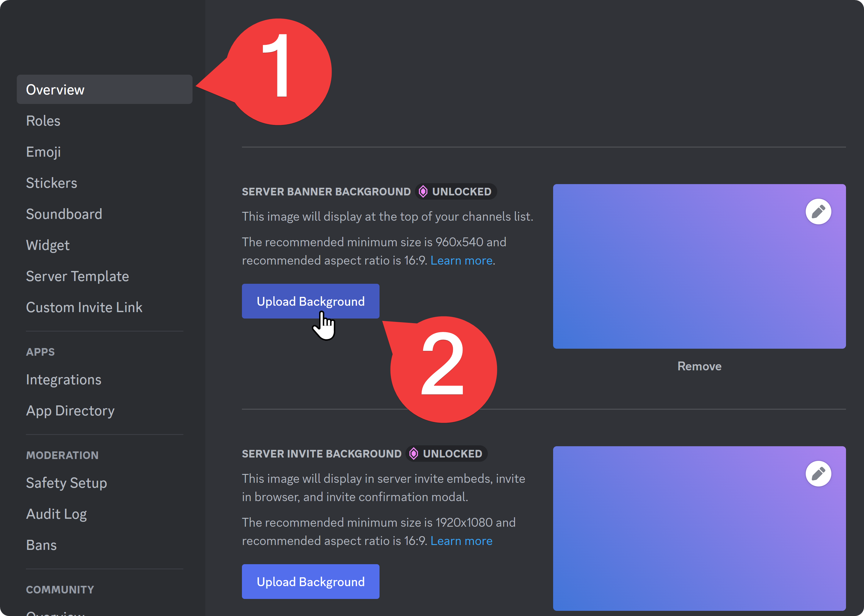Navigate to Stickers settings
The height and width of the screenshot is (616, 864).
click(51, 183)
